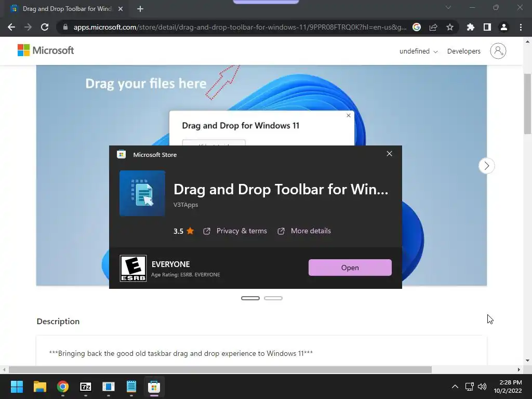Click the forward navigation arrow
Screen dimensions: 532x399
pos(28,27)
